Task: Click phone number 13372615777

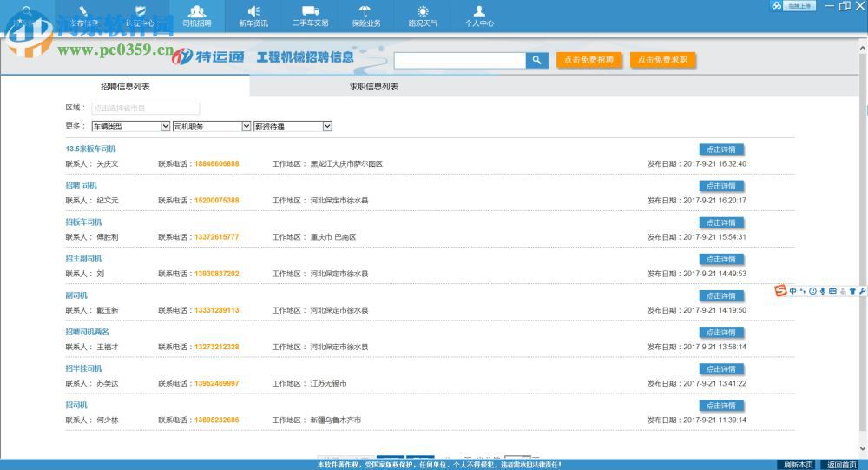Action: [x=216, y=236]
